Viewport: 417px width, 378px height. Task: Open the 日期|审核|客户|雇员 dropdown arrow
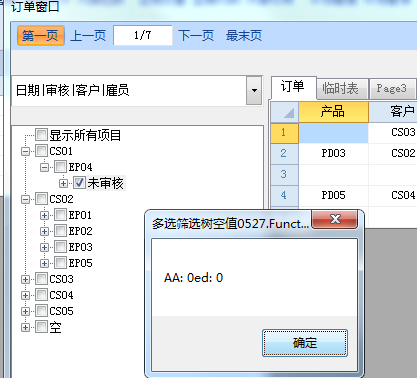254,90
